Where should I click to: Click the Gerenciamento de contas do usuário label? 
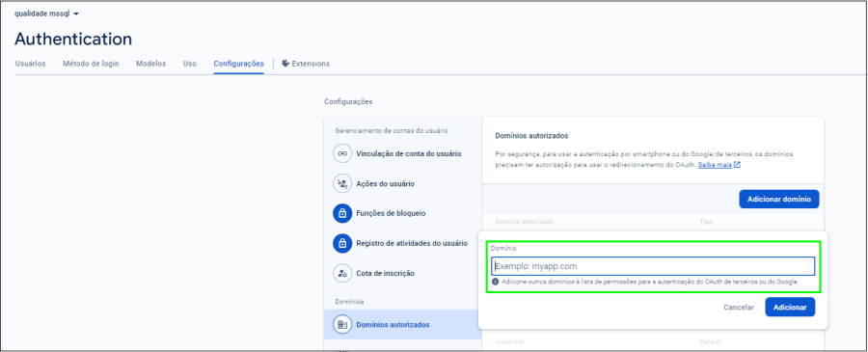point(392,130)
